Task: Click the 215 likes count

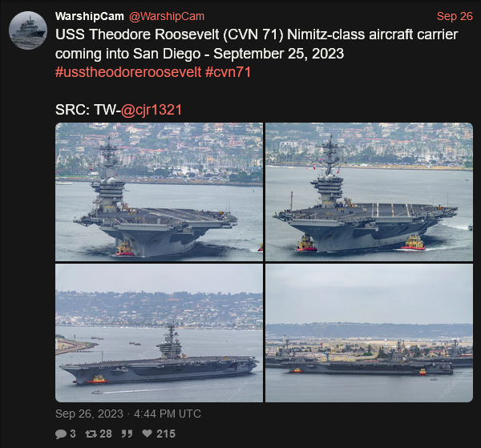Action: pyautogui.click(x=166, y=434)
